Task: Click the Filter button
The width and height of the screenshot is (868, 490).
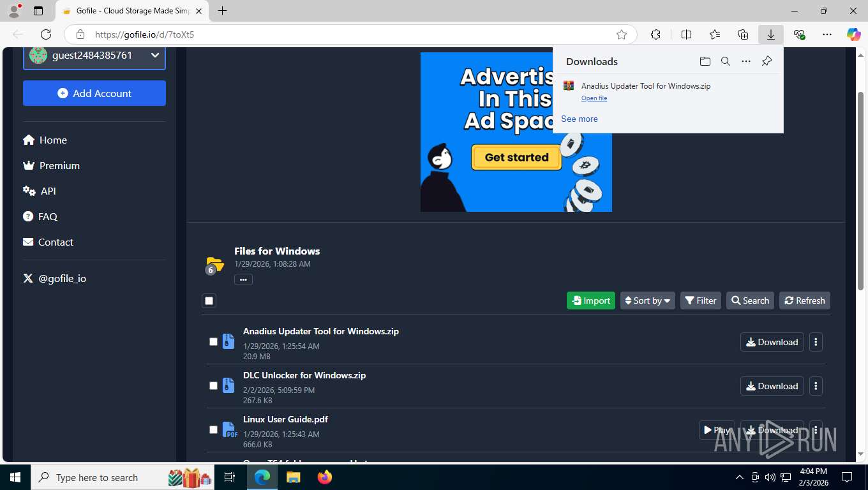Action: pos(700,301)
